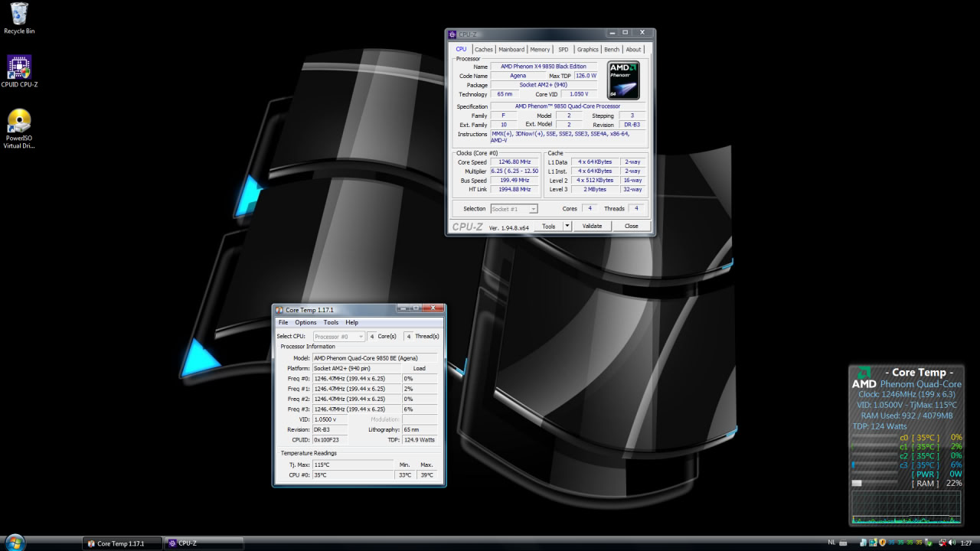This screenshot has height=551, width=980.
Task: Click the Max. temperature value '39°C'
Action: click(426, 475)
